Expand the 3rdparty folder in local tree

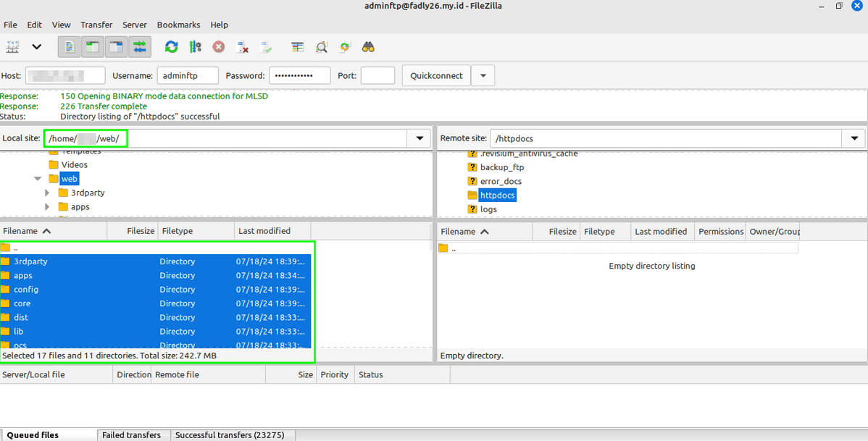[x=47, y=193]
